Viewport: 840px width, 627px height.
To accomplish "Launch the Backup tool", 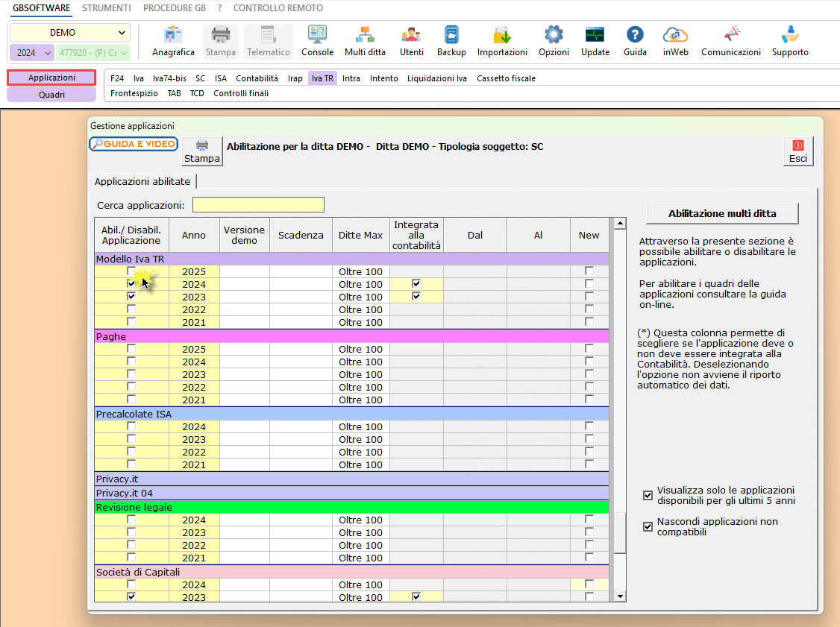I will [451, 40].
